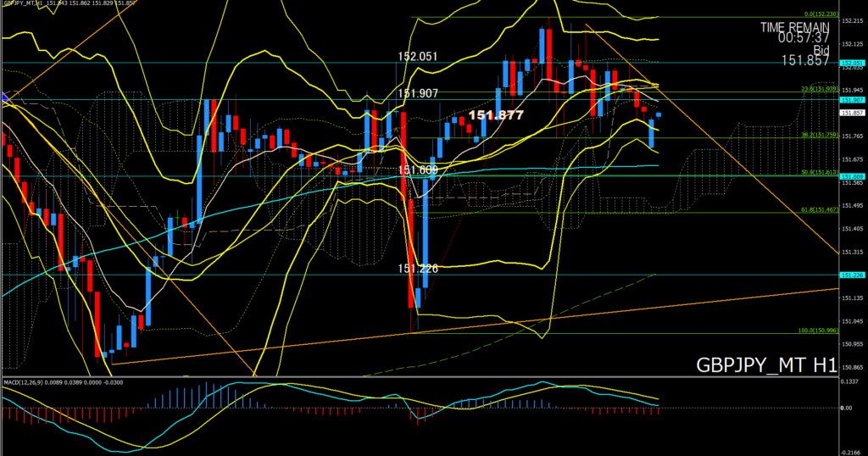This screenshot has width=868, height=456.
Task: Click the cyan 151.226 tag on price axis
Action: 852,275
